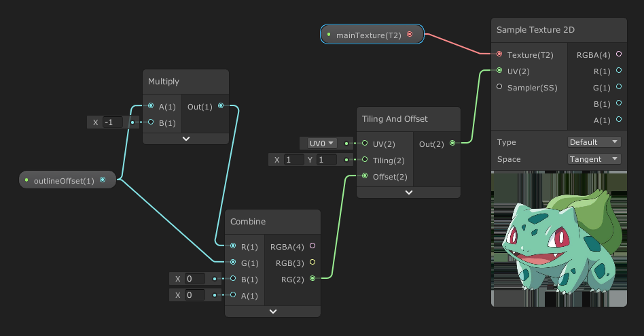The image size is (644, 336).
Task: Click the Multiply B input X field showing -1
Action: [x=113, y=122]
